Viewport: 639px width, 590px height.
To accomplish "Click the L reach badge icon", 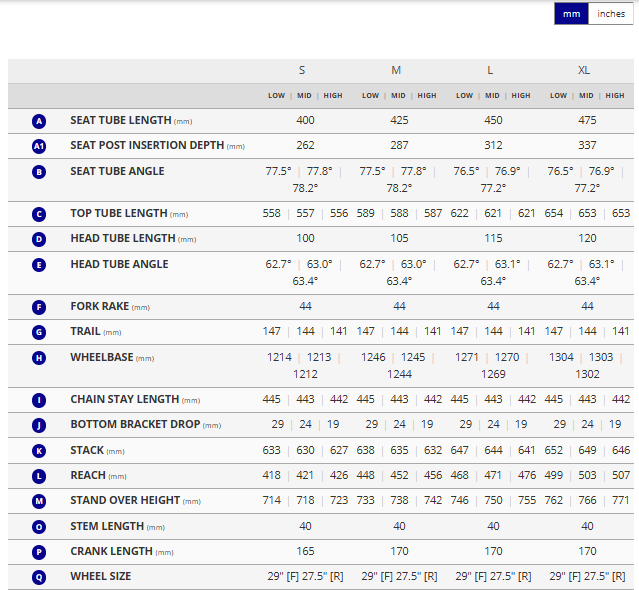I will tap(39, 476).
